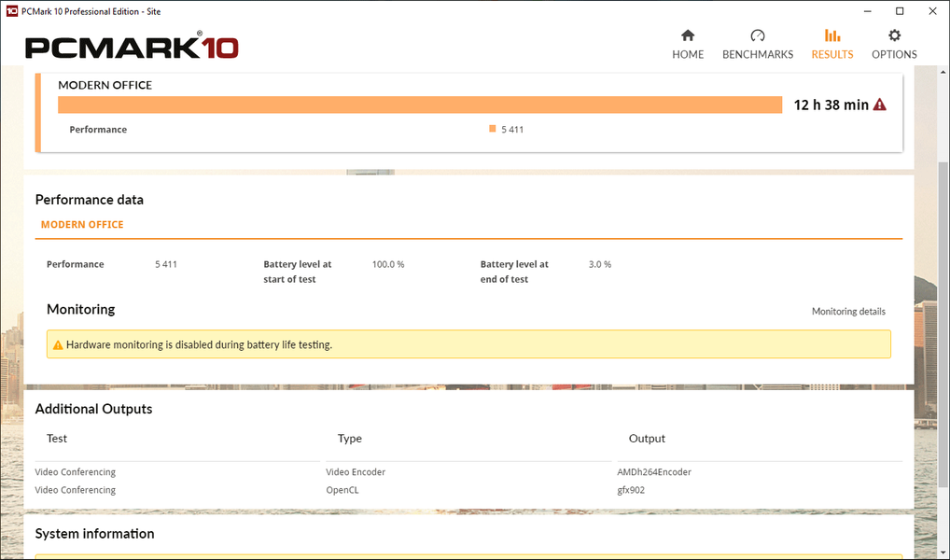The image size is (950, 560).
Task: Click the Battery level at end of test label
Action: [x=514, y=272]
